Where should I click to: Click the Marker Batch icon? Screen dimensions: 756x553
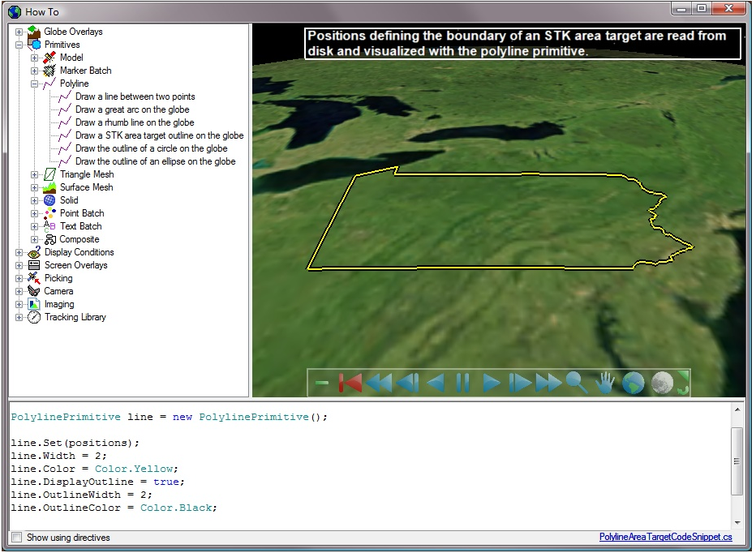tap(49, 71)
